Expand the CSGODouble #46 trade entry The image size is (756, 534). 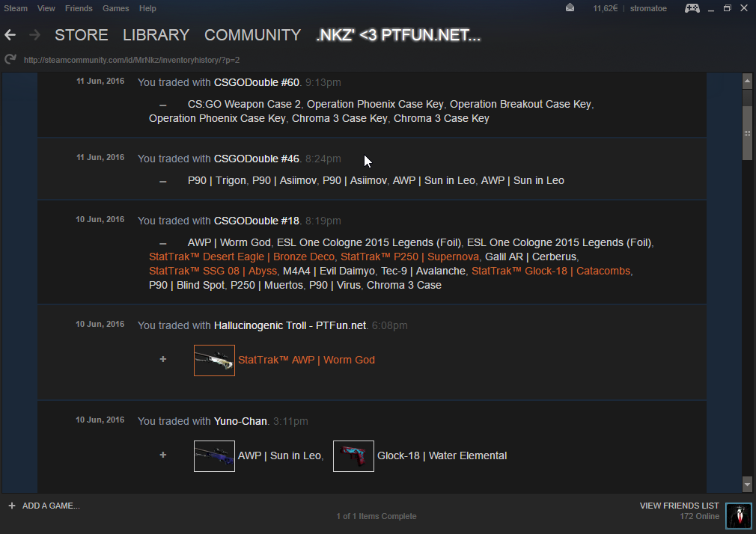coord(163,181)
